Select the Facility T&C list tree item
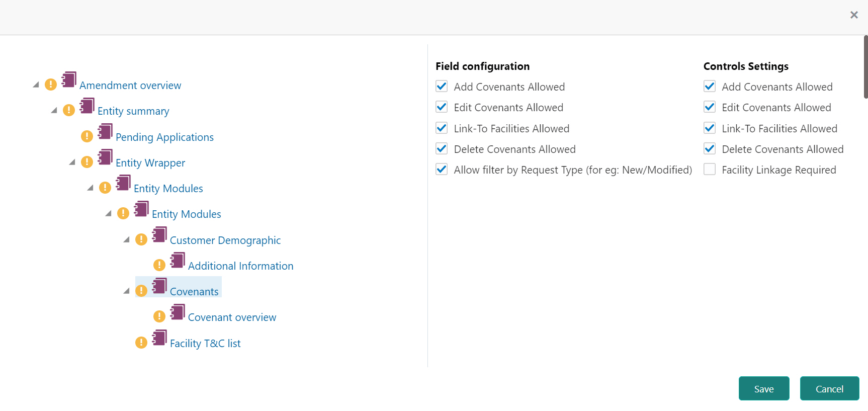The height and width of the screenshot is (411, 868). click(x=205, y=344)
